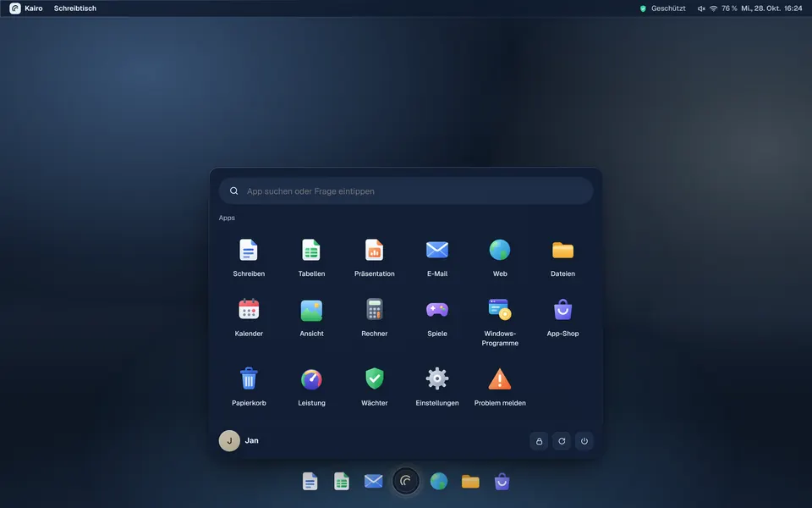812x508 pixels.
Task: Click the Web globe icon in the dock
Action: click(439, 481)
